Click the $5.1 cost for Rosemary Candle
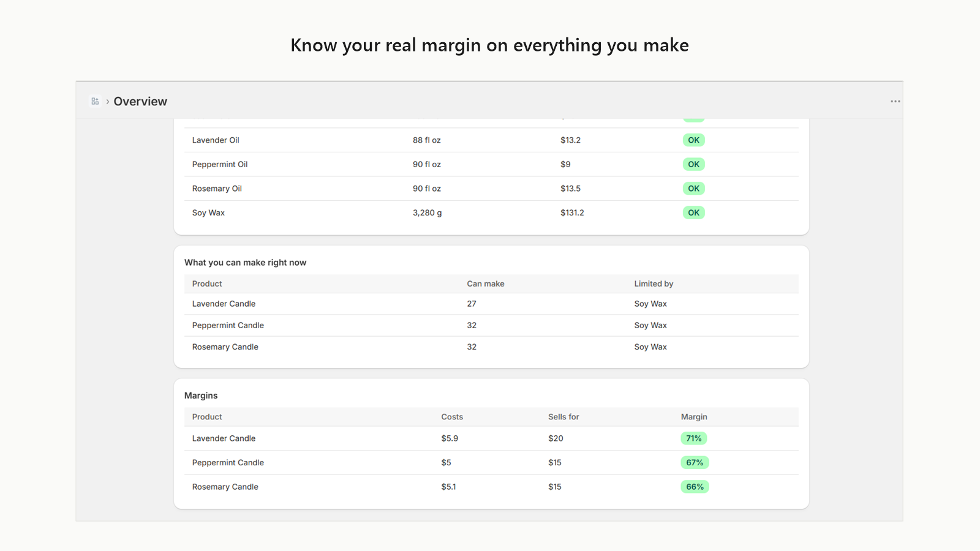Screen dimensions: 980x551 coord(448,487)
